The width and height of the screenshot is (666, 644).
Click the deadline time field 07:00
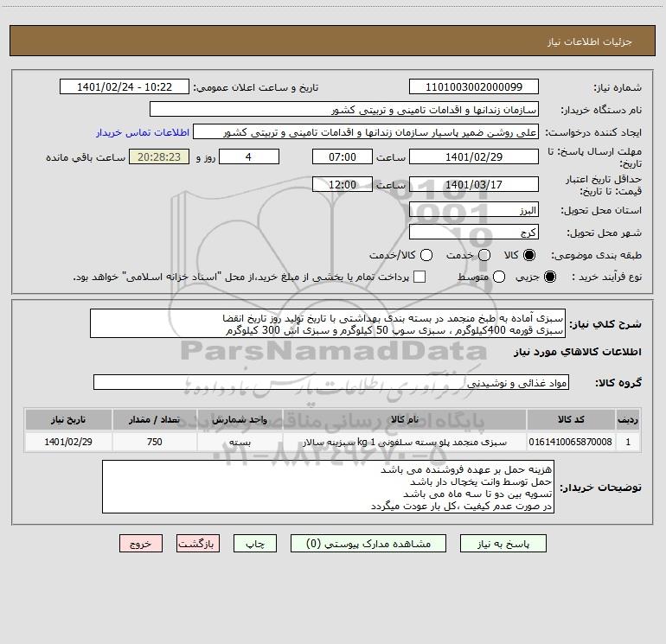tap(343, 156)
